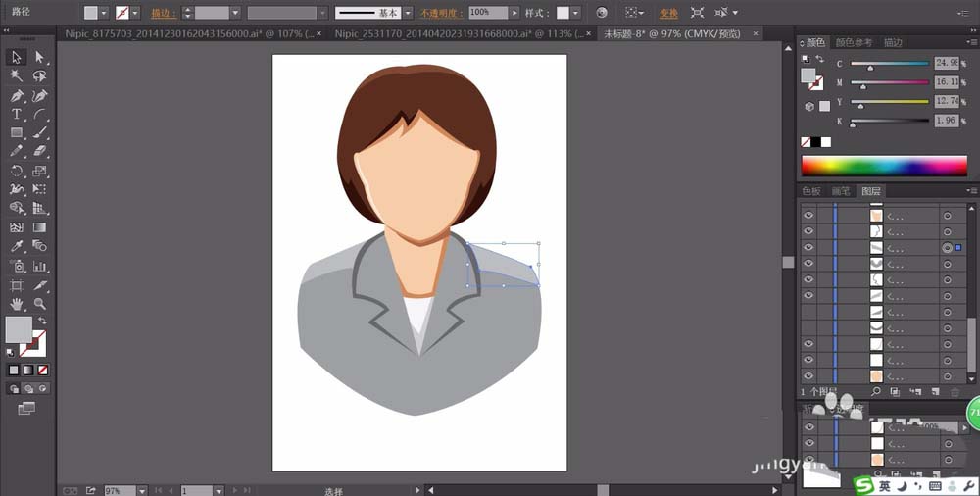The width and height of the screenshot is (980, 496).
Task: Delete selection with layers panel trash icon
Action: tap(955, 391)
